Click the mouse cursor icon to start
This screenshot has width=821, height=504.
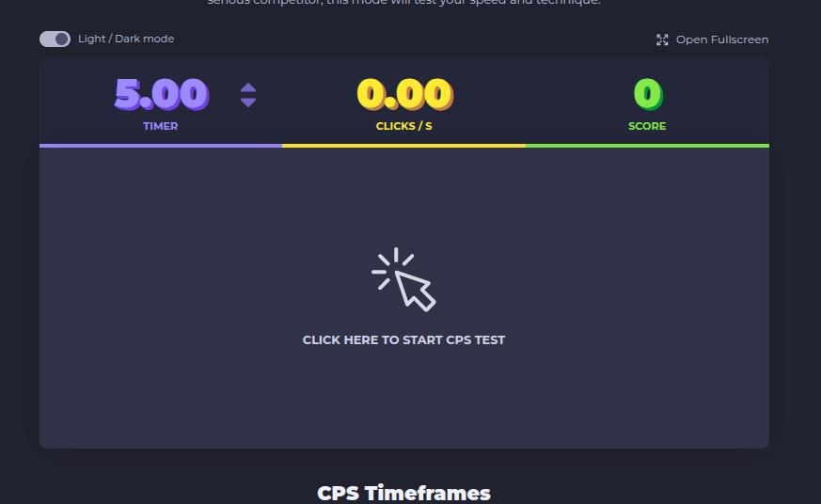tap(403, 279)
